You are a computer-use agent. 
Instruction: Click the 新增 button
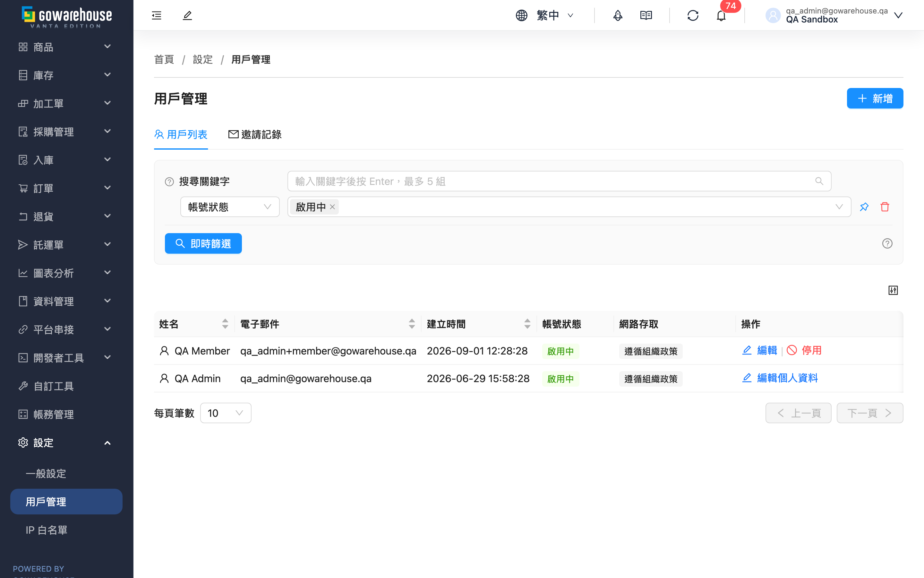[x=875, y=98]
